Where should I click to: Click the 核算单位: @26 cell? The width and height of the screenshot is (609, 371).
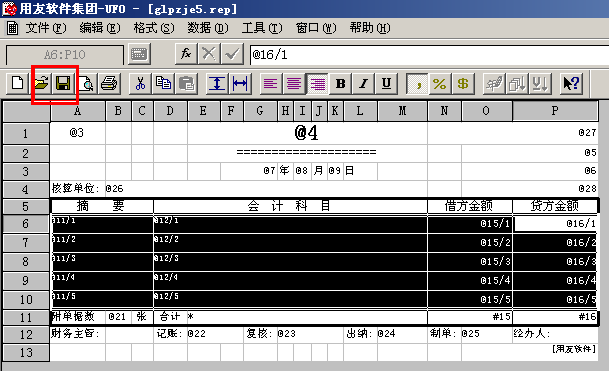pos(87,189)
